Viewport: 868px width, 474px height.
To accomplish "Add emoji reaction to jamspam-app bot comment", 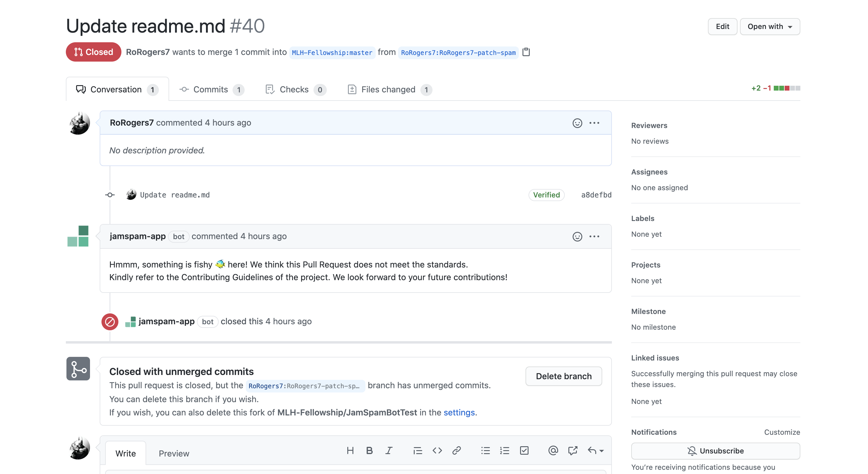I will [577, 236].
